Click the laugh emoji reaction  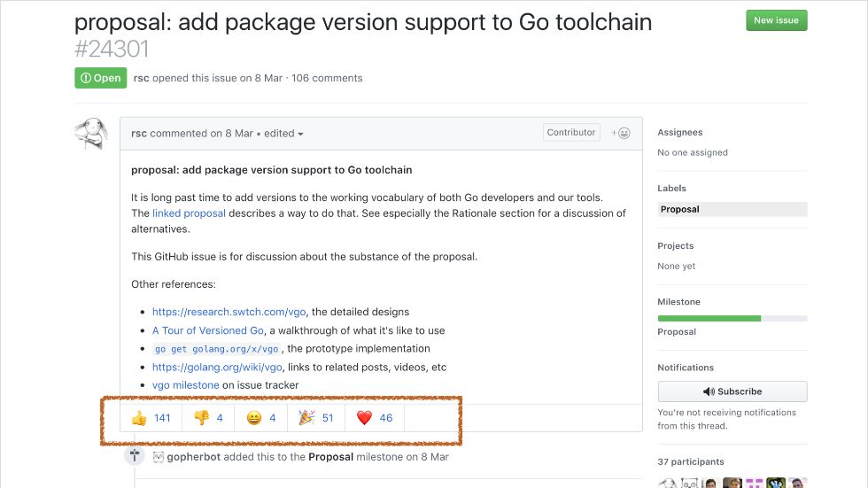[x=261, y=418]
